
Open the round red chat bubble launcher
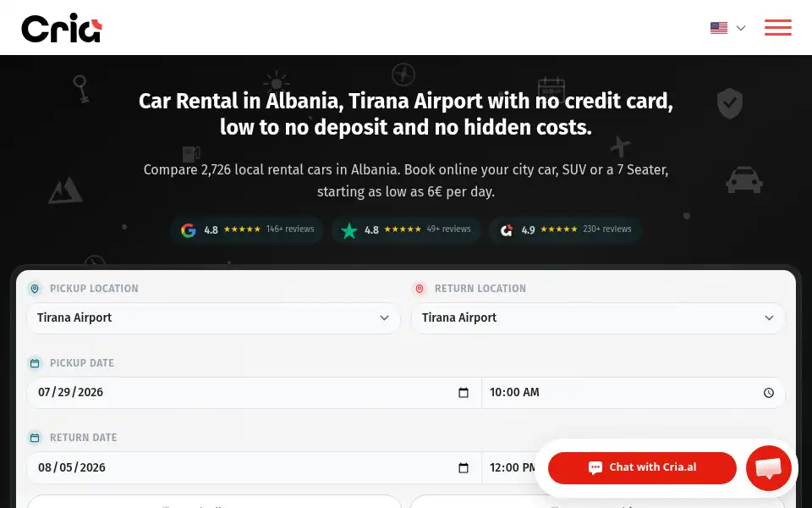point(769,468)
